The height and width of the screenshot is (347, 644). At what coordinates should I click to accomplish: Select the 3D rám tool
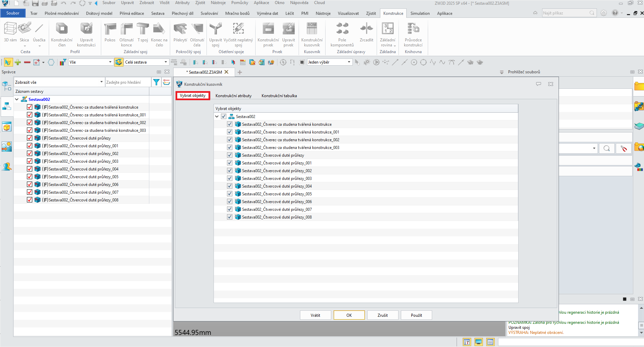pyautogui.click(x=10, y=32)
